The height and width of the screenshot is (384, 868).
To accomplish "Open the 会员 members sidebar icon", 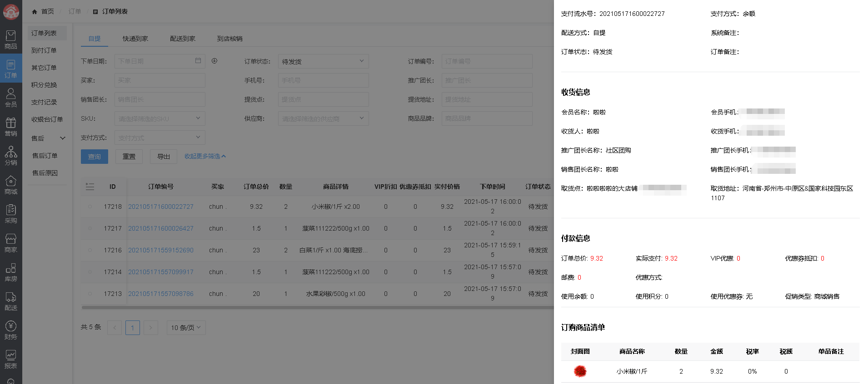I will click(x=11, y=98).
